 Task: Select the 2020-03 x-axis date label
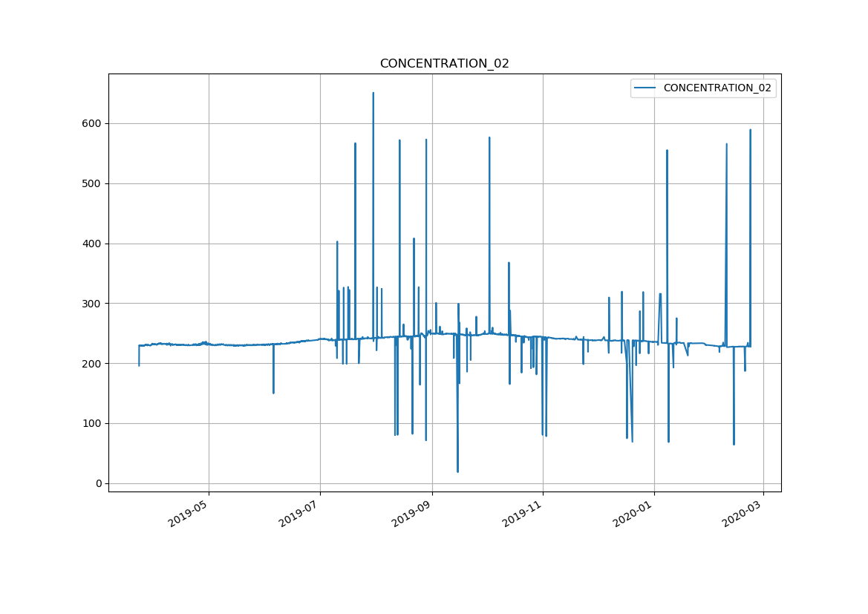[743, 513]
